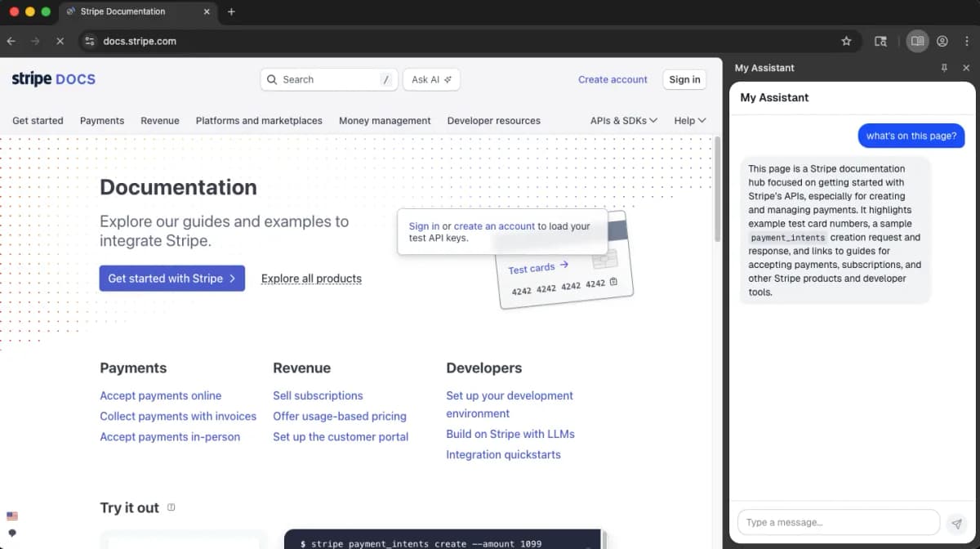Send message using the paper plane icon
This screenshot has height=549, width=980.
point(956,523)
